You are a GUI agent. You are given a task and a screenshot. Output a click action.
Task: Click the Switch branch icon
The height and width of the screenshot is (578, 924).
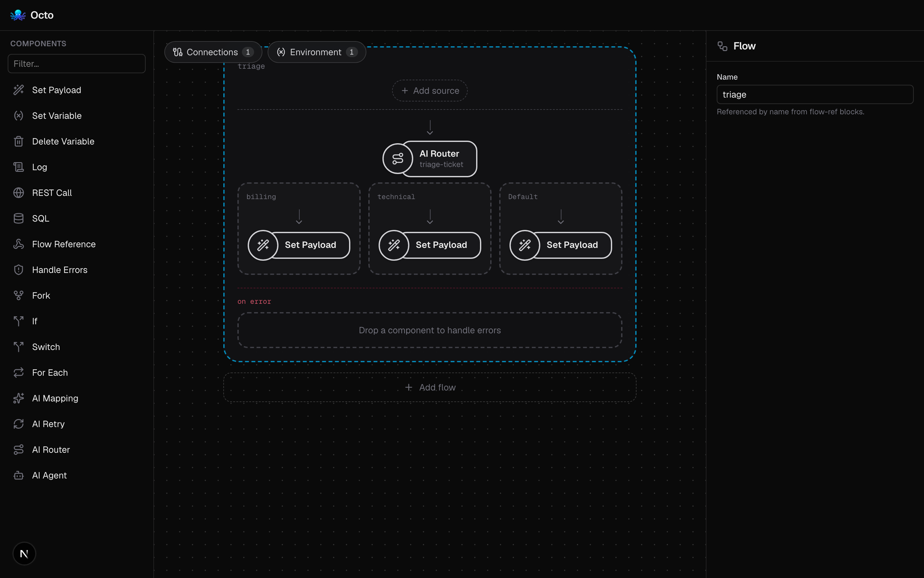click(18, 347)
